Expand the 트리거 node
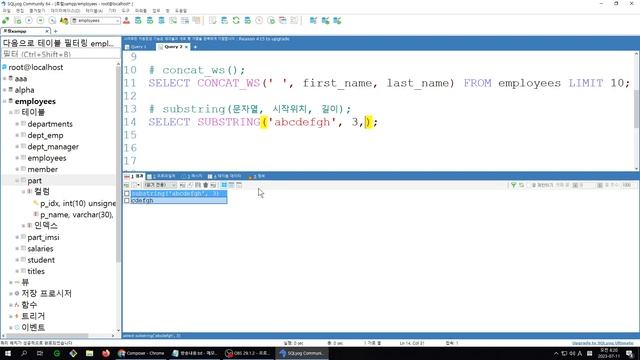This screenshot has height=360, width=640. [x=11, y=316]
